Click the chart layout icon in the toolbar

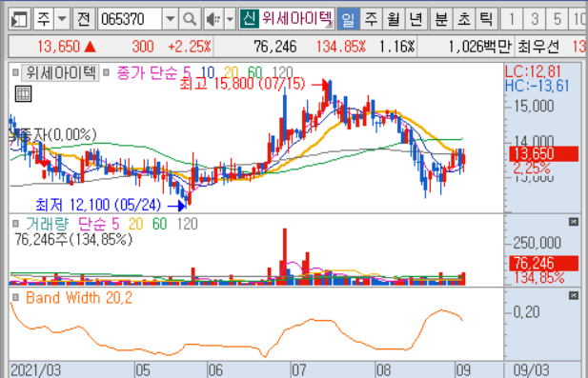coord(19,19)
